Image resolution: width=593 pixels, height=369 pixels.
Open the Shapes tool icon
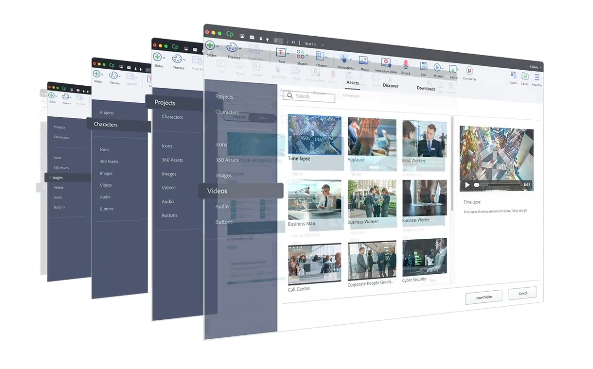click(301, 55)
